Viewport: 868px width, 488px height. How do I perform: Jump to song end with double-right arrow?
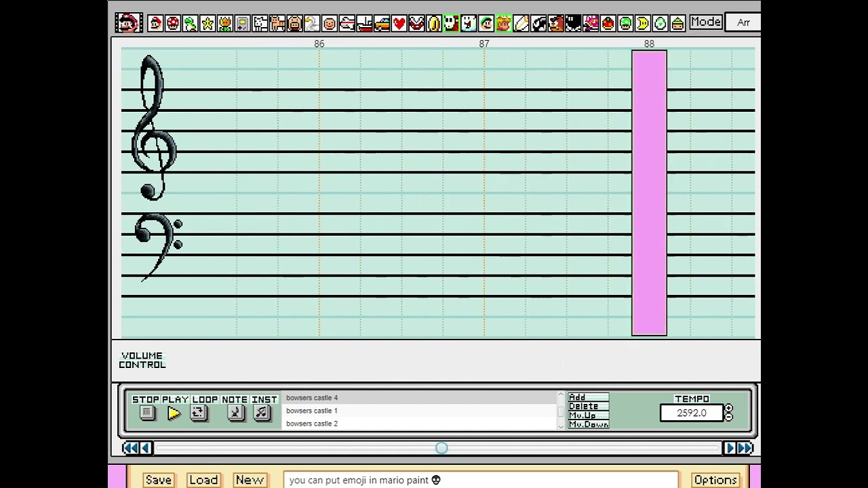coord(745,448)
